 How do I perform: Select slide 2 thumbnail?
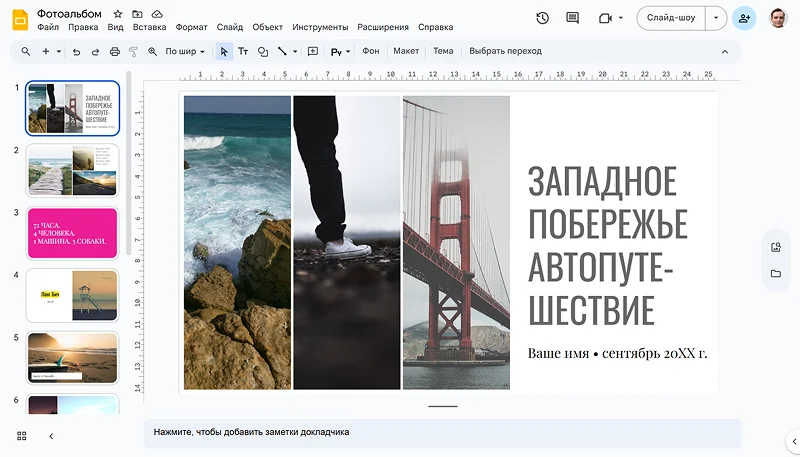pyautogui.click(x=72, y=170)
